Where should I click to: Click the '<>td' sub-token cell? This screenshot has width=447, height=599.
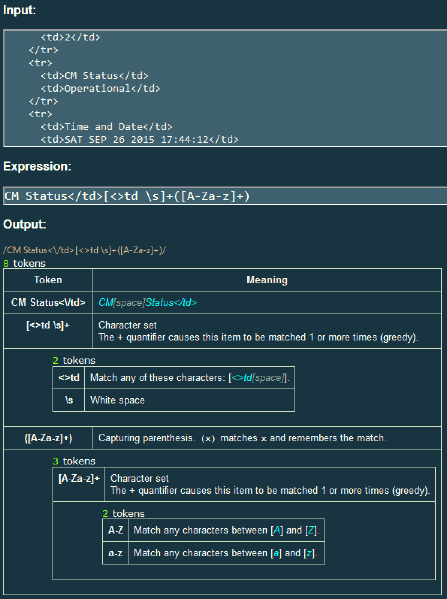[69, 378]
